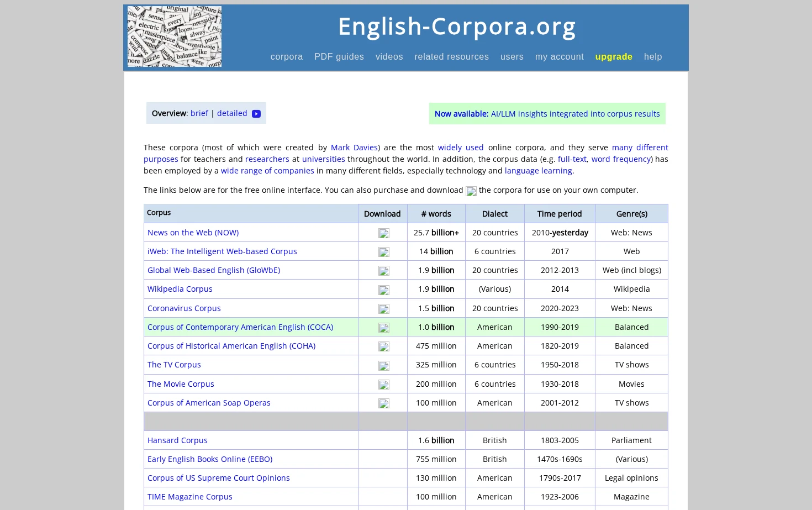Click the download icon in the purchase sentence
This screenshot has width=812, height=510.
click(471, 191)
